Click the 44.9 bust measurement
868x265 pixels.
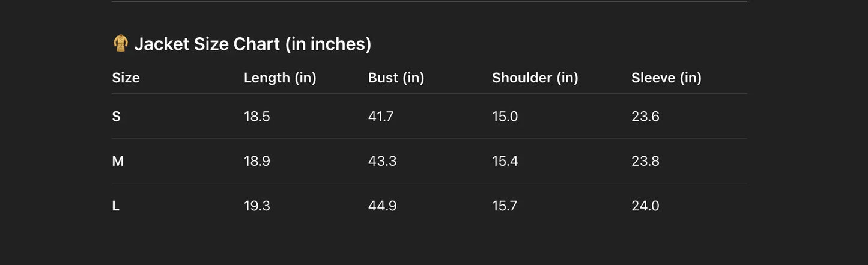(x=382, y=206)
